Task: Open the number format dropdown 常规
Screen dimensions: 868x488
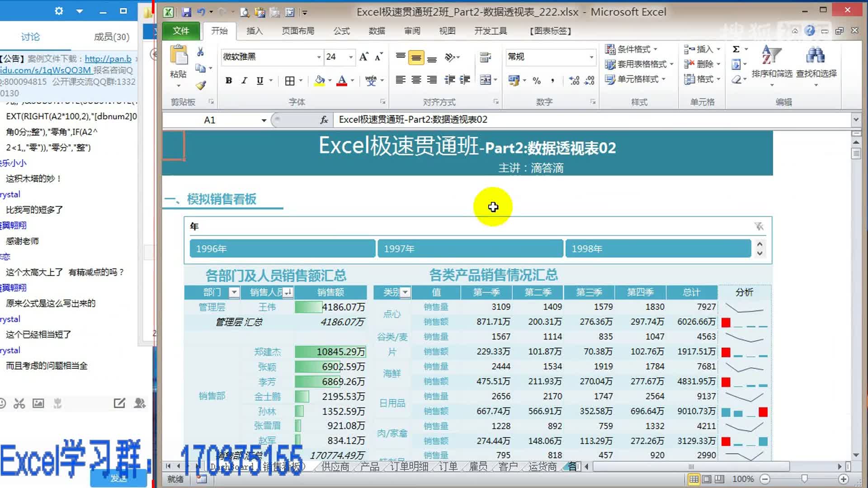Action: point(591,57)
